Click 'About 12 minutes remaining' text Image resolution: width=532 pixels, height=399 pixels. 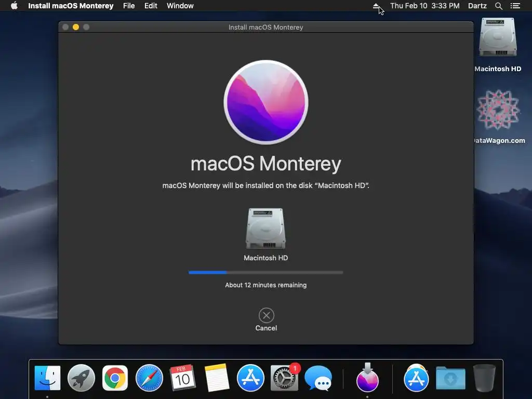(x=265, y=285)
